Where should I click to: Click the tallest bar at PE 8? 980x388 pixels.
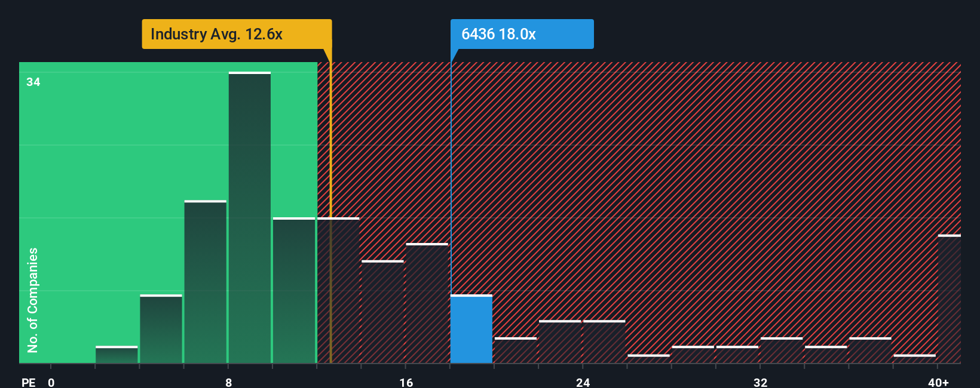pos(250,217)
